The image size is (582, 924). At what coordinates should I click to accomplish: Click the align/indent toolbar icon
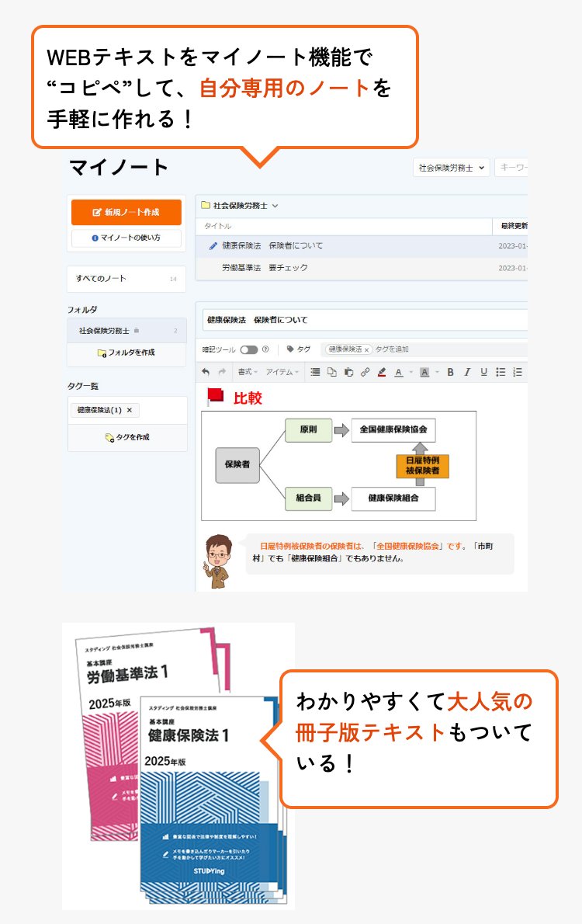pos(315,372)
